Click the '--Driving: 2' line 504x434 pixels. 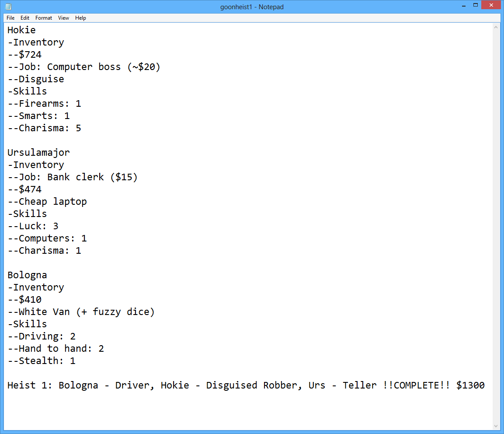tap(42, 336)
